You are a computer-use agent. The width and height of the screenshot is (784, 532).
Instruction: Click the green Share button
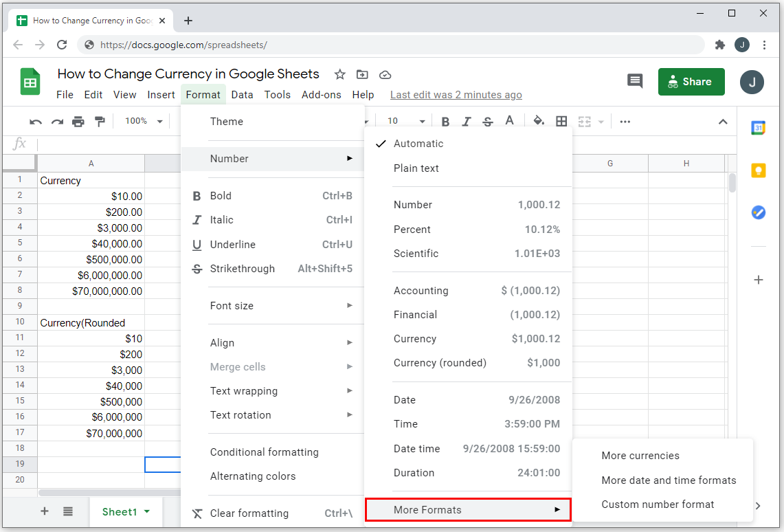(691, 82)
